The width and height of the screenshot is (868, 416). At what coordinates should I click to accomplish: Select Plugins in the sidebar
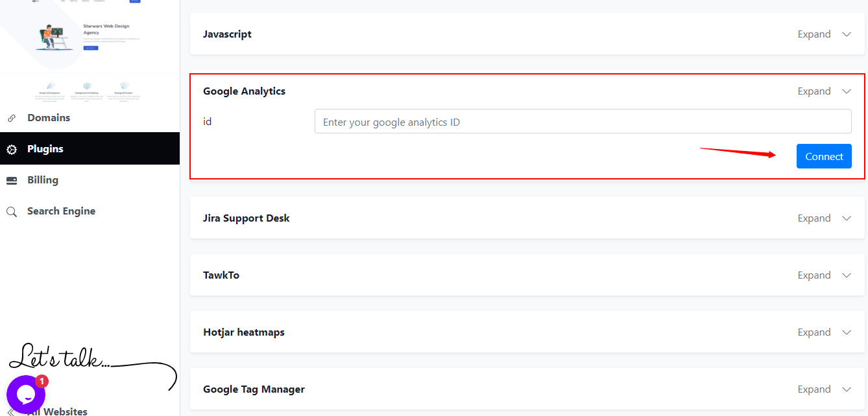click(90, 149)
